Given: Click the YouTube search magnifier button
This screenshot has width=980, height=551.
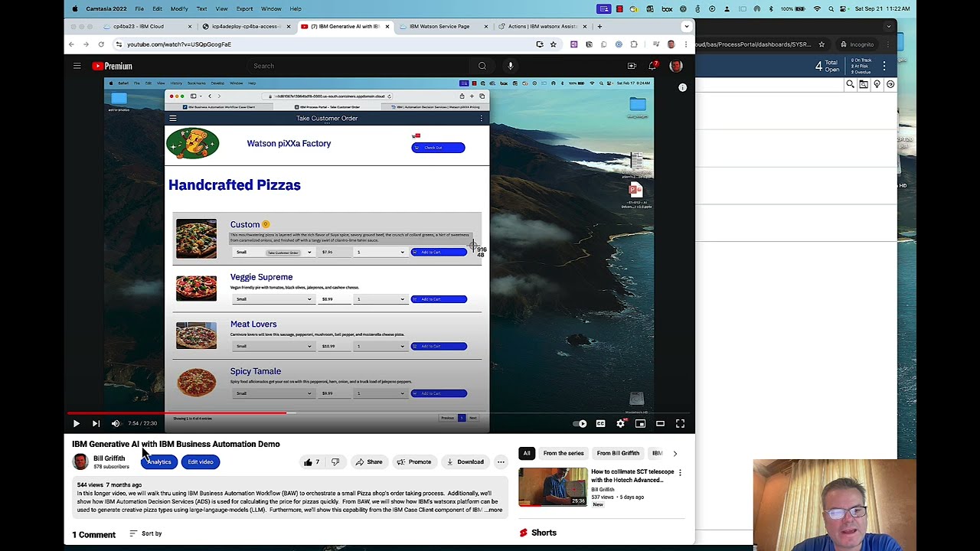Looking at the screenshot, I should (x=482, y=66).
